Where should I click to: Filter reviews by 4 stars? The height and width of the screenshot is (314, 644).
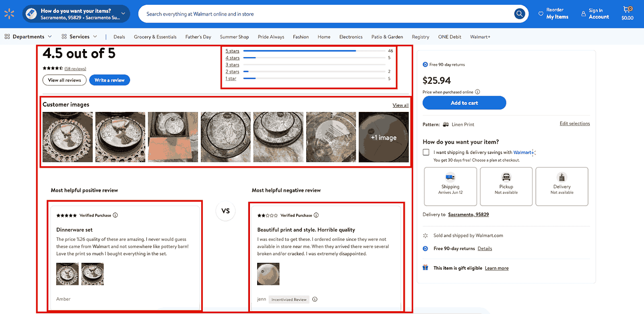[232, 58]
